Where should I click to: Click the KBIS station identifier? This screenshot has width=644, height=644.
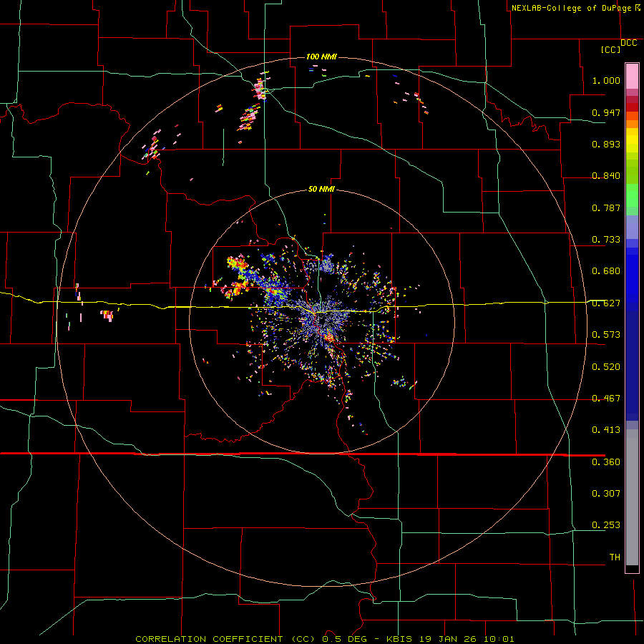400,639
